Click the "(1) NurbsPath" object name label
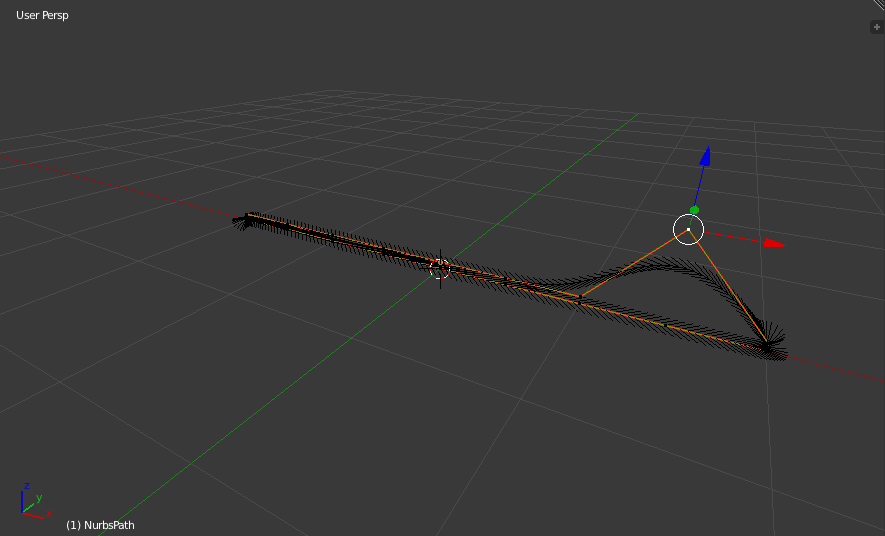Image resolution: width=885 pixels, height=536 pixels. pos(100,525)
